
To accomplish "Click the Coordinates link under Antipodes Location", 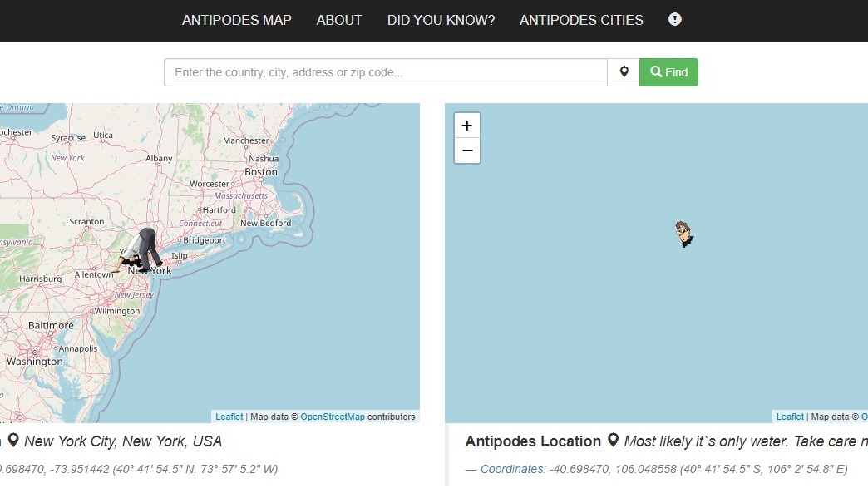I will click(512, 469).
